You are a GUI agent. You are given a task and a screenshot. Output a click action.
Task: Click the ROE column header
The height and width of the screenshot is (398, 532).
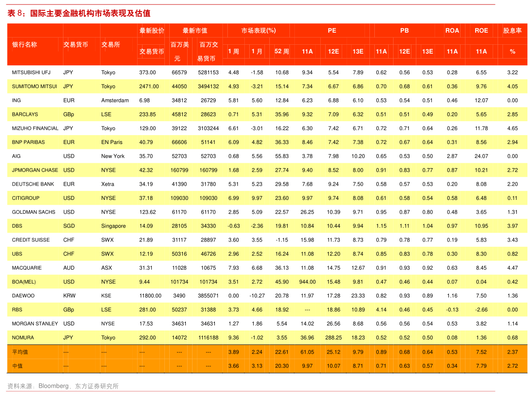[x=481, y=30]
